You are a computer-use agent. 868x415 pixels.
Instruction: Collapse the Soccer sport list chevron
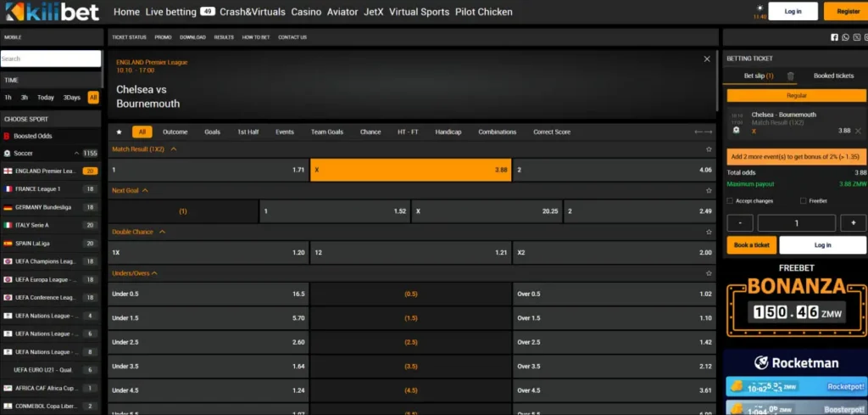(x=76, y=153)
